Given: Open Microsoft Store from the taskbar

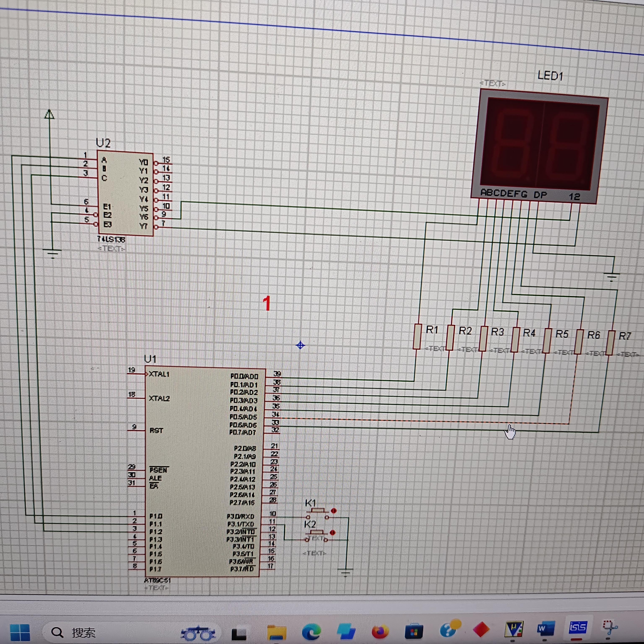Looking at the screenshot, I should click(x=414, y=631).
